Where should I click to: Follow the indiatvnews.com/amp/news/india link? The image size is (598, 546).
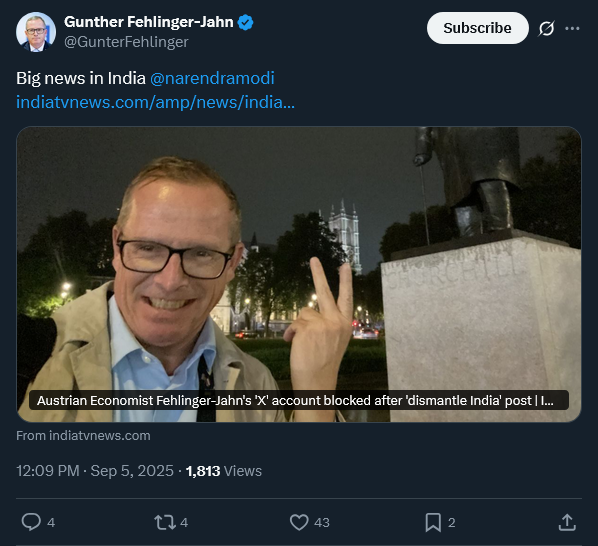(x=155, y=102)
